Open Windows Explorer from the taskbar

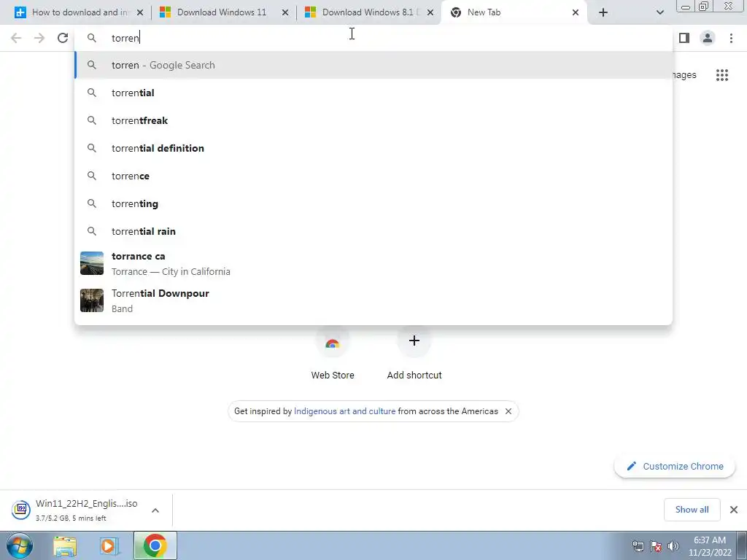65,546
